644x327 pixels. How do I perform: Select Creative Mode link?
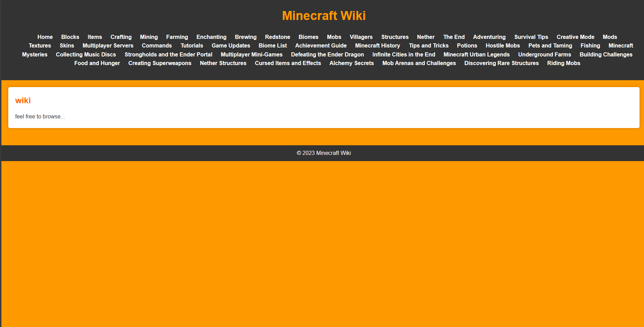[x=575, y=37]
